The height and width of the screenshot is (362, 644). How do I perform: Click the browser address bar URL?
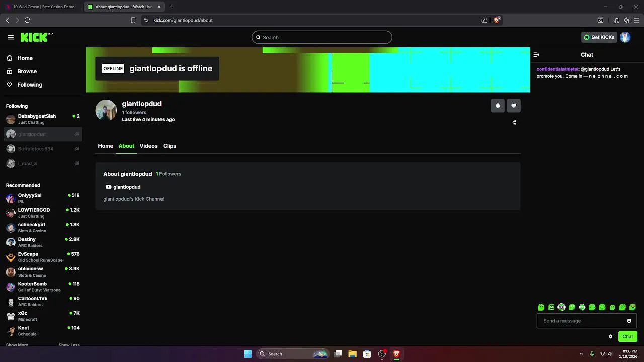(183, 20)
